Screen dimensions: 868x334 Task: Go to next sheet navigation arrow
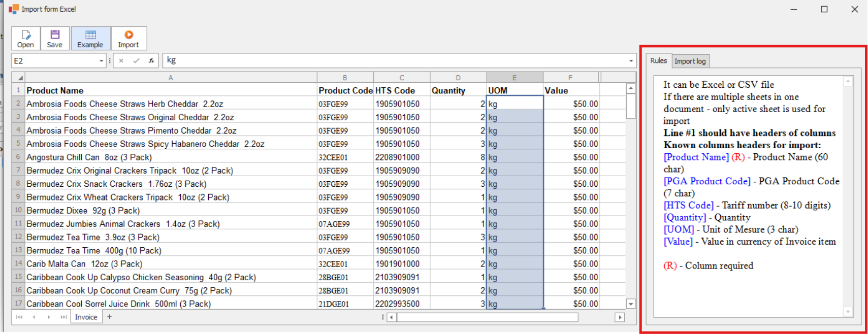point(49,317)
